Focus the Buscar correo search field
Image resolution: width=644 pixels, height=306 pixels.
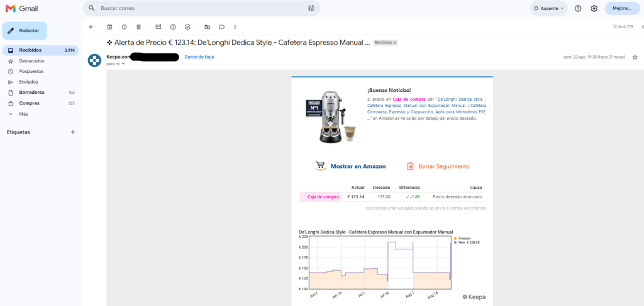[x=201, y=8]
